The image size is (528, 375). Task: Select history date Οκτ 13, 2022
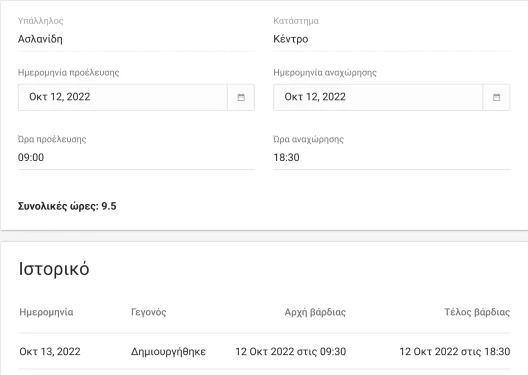[50, 351]
